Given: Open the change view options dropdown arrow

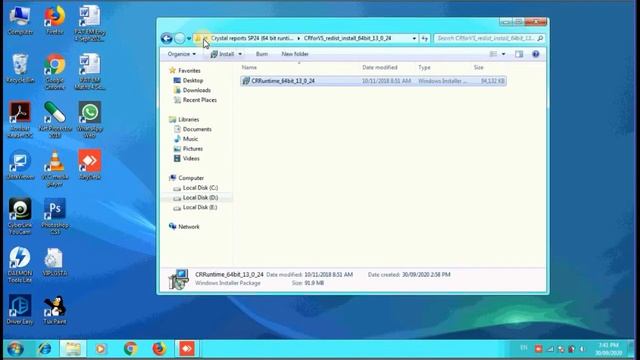Looking at the screenshot, I should pos(503,54).
